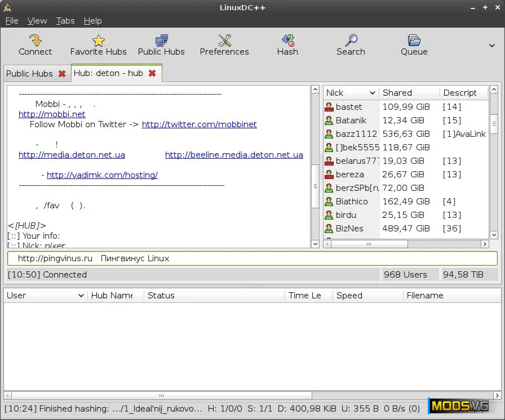Open the Tabs menu
Viewport: 505px width, 420px height.
coord(65,21)
